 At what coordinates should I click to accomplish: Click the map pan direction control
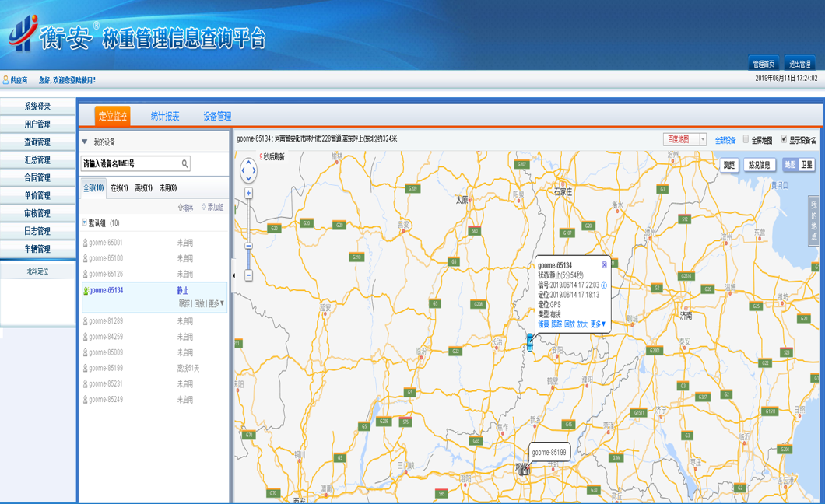248,170
